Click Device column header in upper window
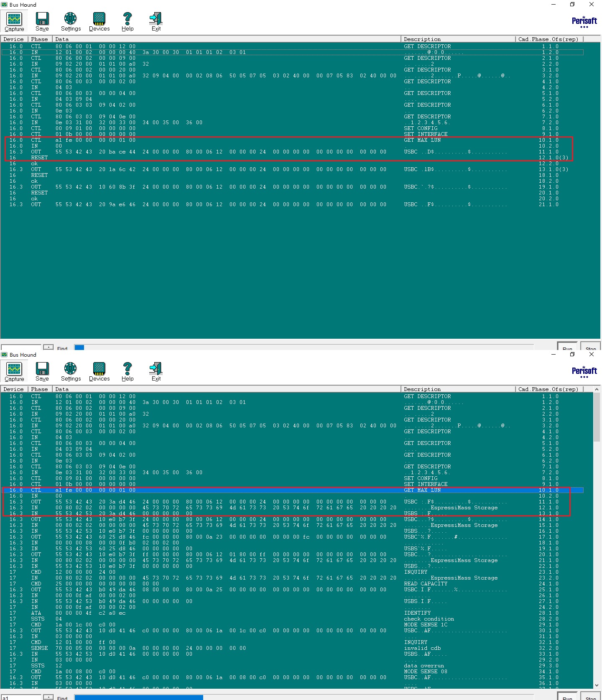The image size is (602, 700). (x=14, y=39)
